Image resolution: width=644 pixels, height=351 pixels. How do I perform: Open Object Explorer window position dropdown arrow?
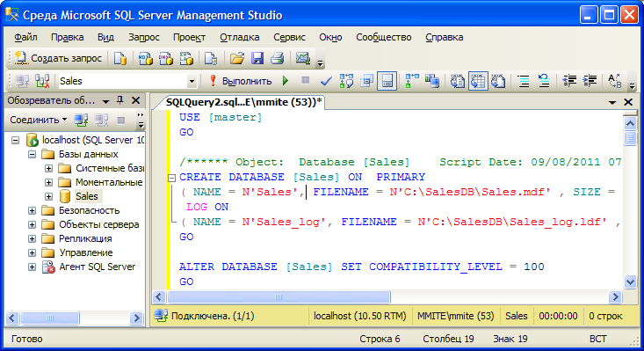pos(106,101)
